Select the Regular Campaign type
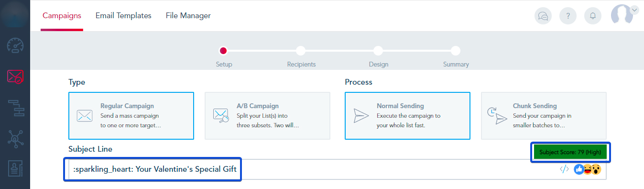The height and width of the screenshot is (189, 644). tap(131, 116)
